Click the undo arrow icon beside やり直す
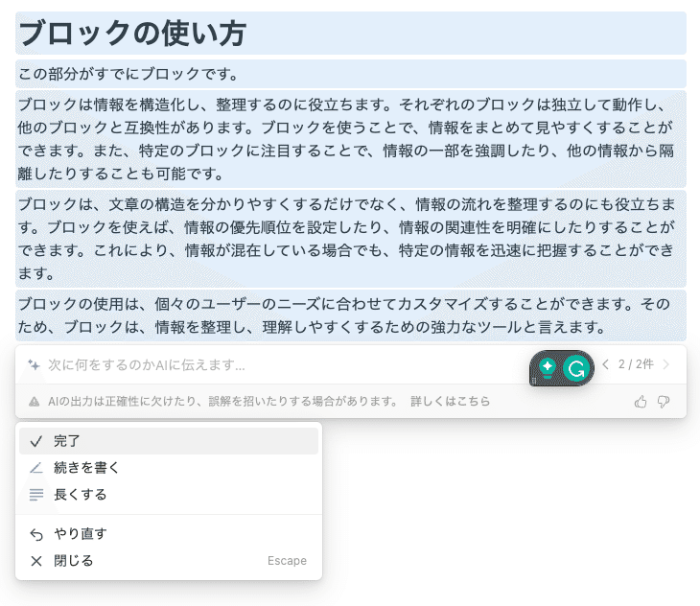This screenshot has height=606, width=700. tap(36, 534)
